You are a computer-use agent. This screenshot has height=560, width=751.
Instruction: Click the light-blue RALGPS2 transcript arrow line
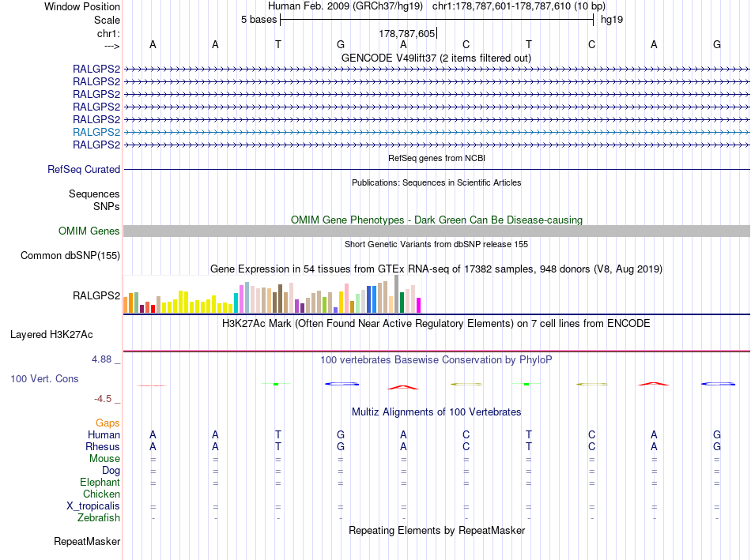436,132
